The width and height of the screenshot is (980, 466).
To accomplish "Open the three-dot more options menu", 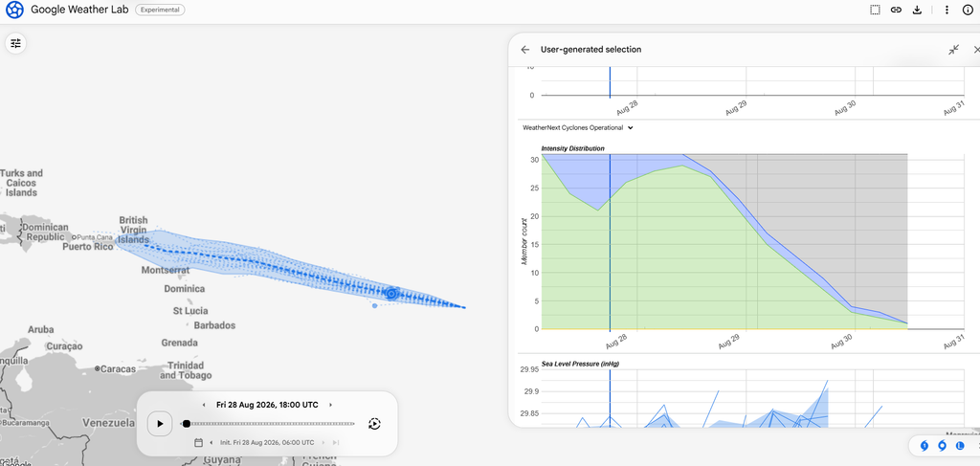I will coord(947,10).
